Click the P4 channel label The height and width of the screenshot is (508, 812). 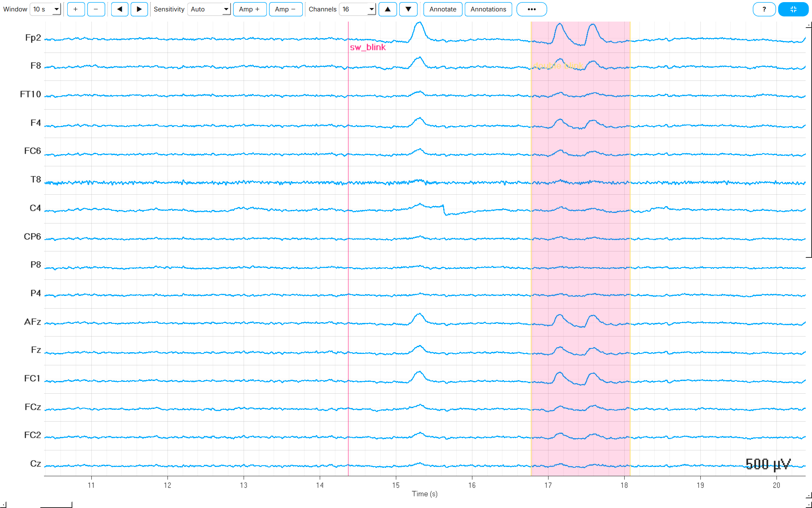[36, 293]
